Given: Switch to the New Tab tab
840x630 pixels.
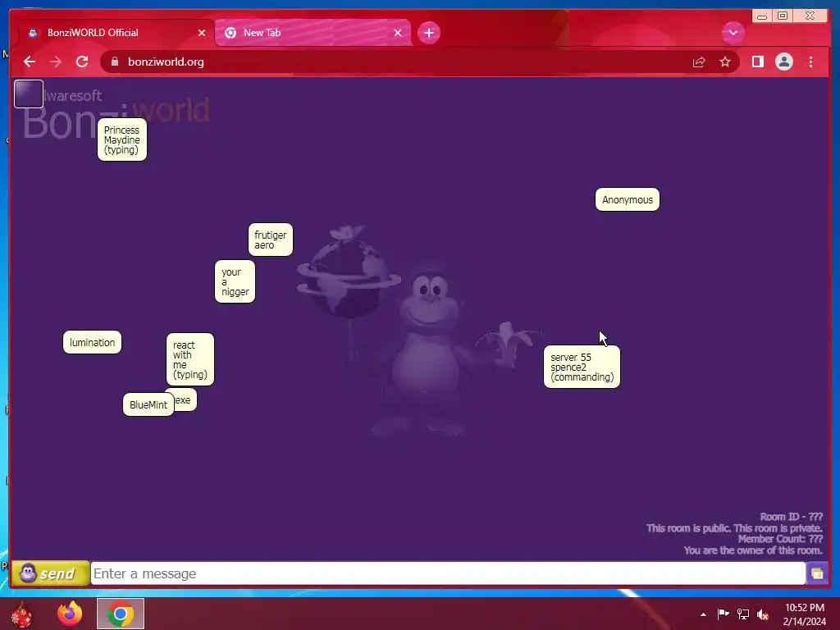Looking at the screenshot, I should pyautogui.click(x=313, y=33).
